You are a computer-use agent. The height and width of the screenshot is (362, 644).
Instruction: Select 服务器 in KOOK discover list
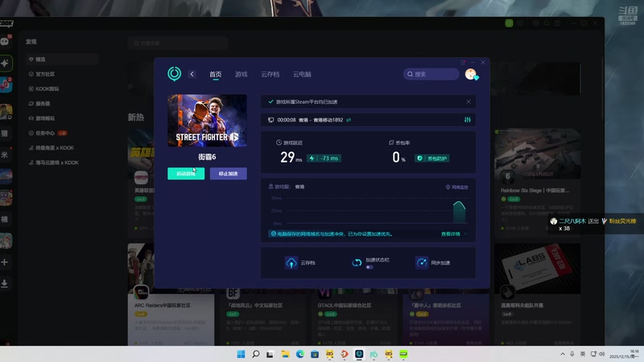[63, 104]
